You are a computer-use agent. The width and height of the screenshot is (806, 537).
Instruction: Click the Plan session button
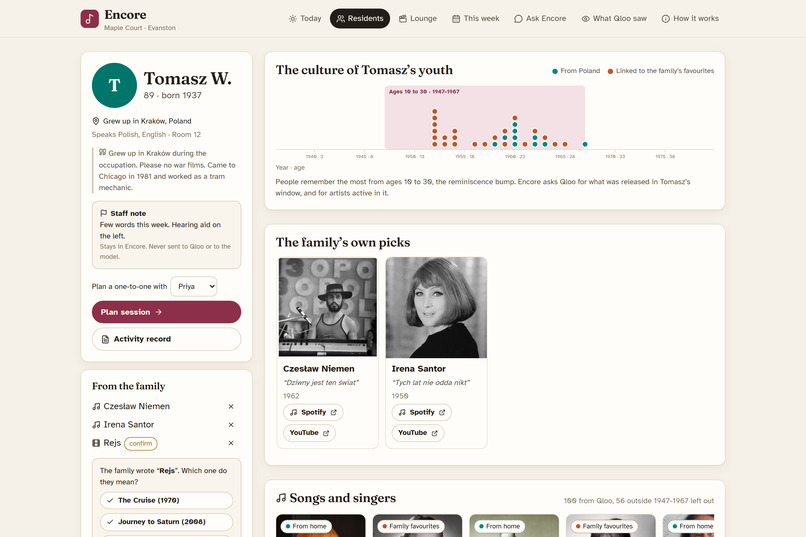coord(167,312)
